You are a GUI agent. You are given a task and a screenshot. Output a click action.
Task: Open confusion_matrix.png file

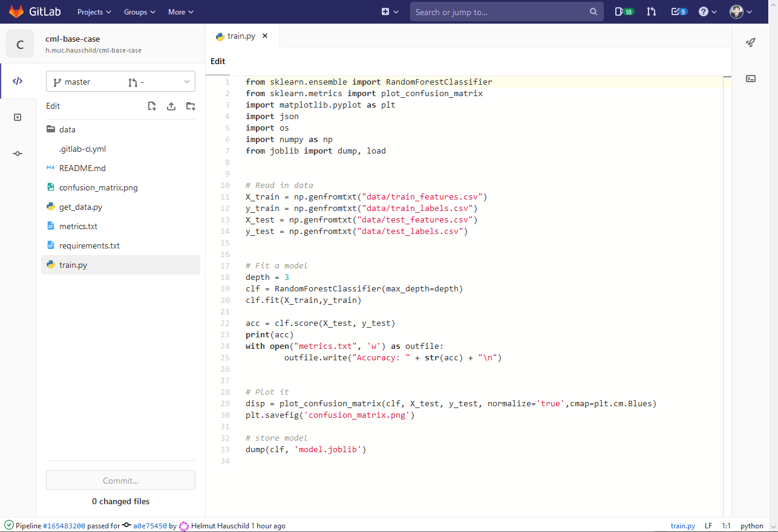(x=120, y=187)
